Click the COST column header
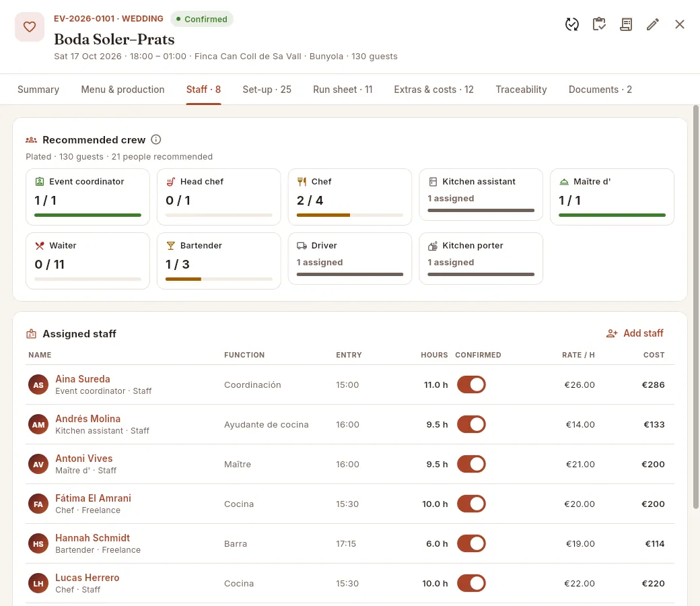Viewport: 700px width, 606px height. point(654,355)
